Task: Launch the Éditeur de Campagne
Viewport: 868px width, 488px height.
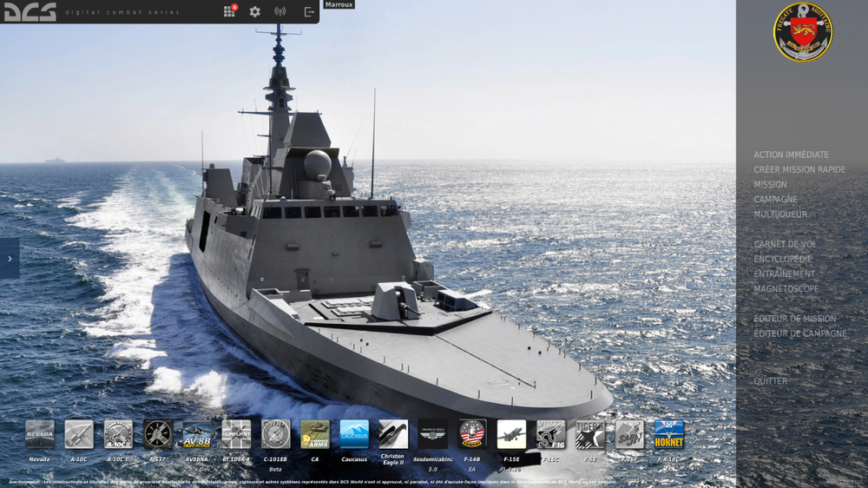Action: [x=800, y=333]
